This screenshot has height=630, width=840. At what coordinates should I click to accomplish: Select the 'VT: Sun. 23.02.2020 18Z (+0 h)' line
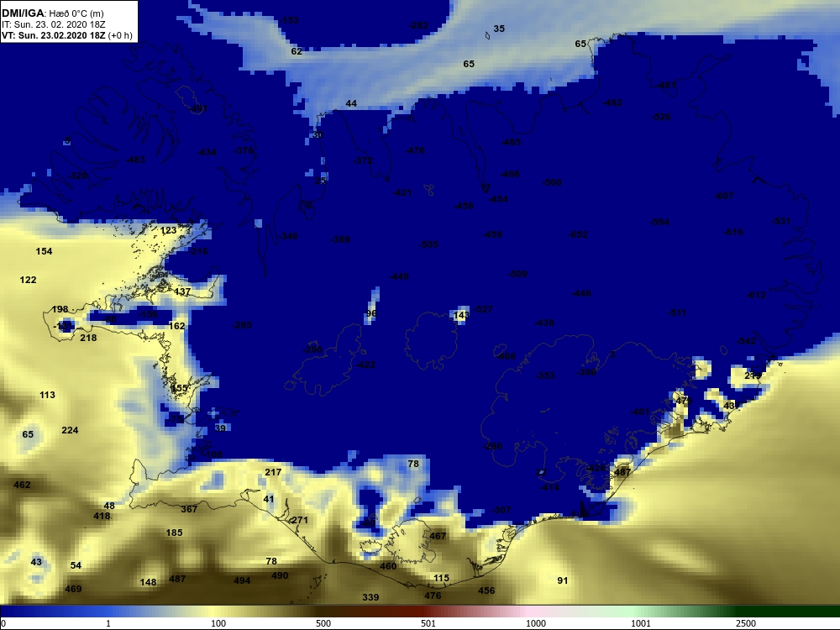coord(67,35)
